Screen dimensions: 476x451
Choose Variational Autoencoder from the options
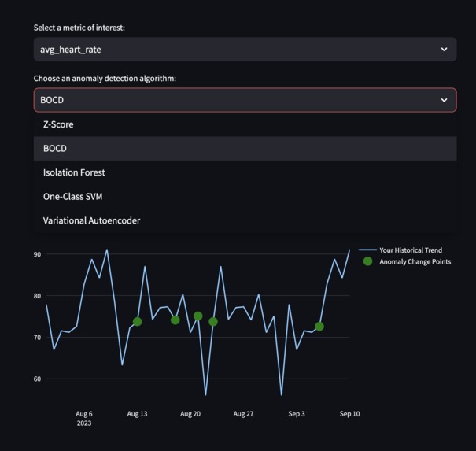point(91,220)
